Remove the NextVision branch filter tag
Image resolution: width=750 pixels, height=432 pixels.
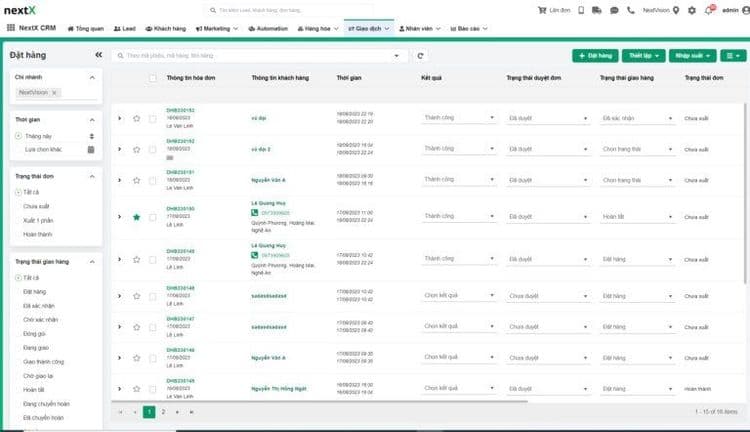54,92
